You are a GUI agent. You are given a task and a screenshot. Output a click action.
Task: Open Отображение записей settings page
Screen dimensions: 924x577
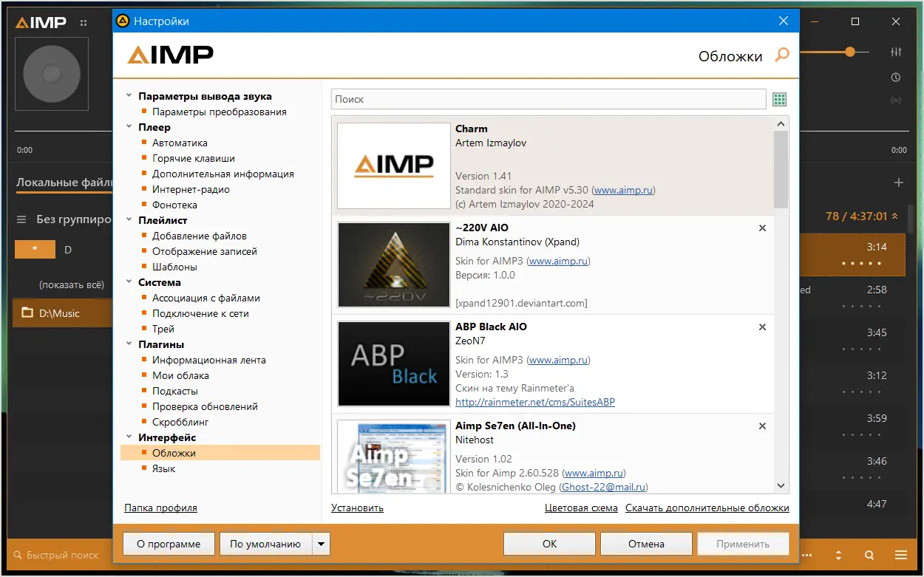coord(205,251)
